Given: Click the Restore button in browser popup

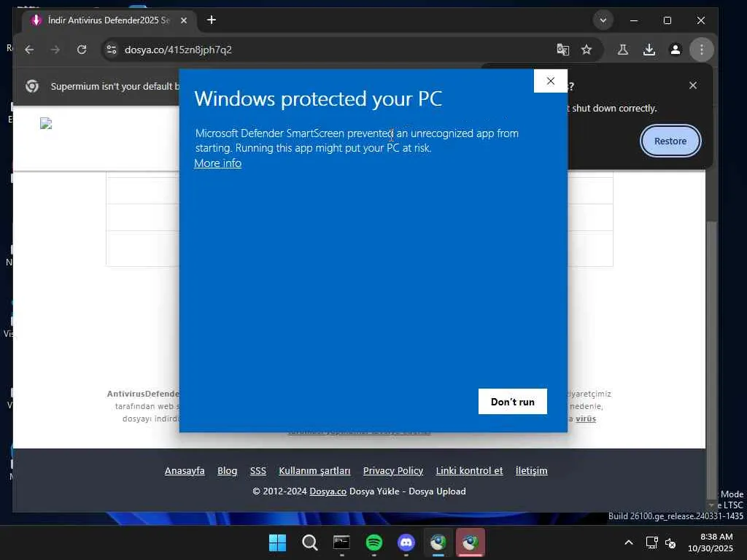Looking at the screenshot, I should pyautogui.click(x=670, y=141).
